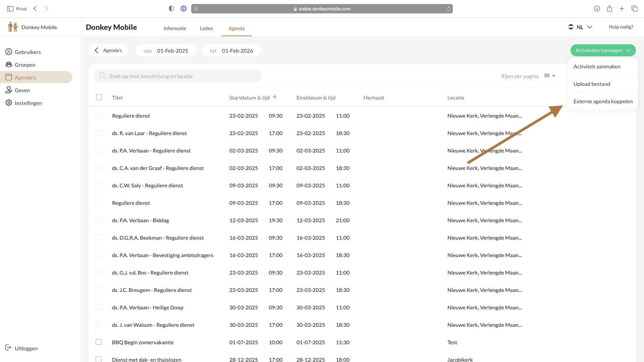Open Geven in the sidebar
This screenshot has width=644, height=362.
pos(18,90)
